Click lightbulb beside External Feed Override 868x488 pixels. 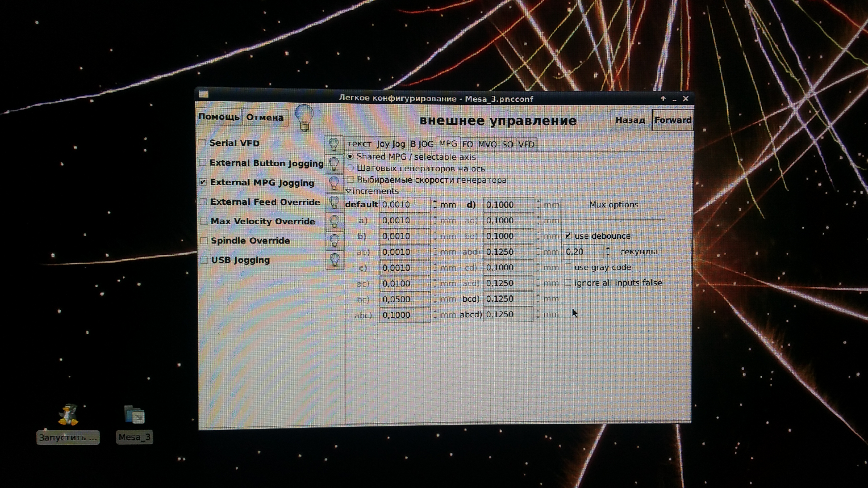point(334,203)
